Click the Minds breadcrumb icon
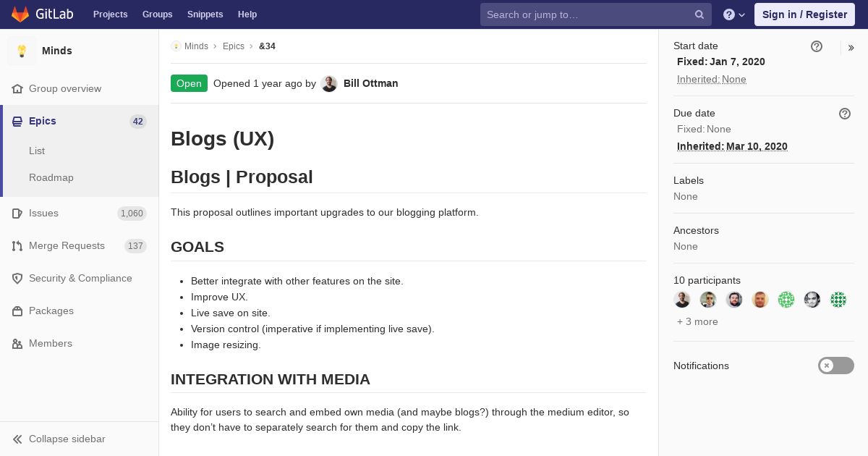 (176, 46)
